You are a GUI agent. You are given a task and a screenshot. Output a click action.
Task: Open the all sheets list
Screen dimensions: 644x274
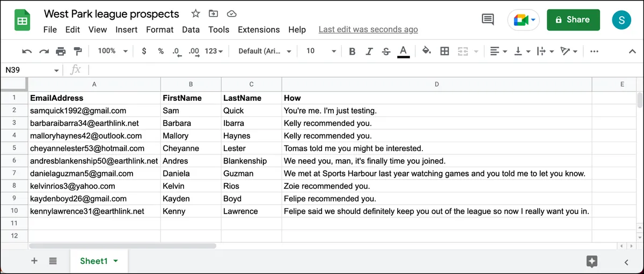click(x=53, y=261)
